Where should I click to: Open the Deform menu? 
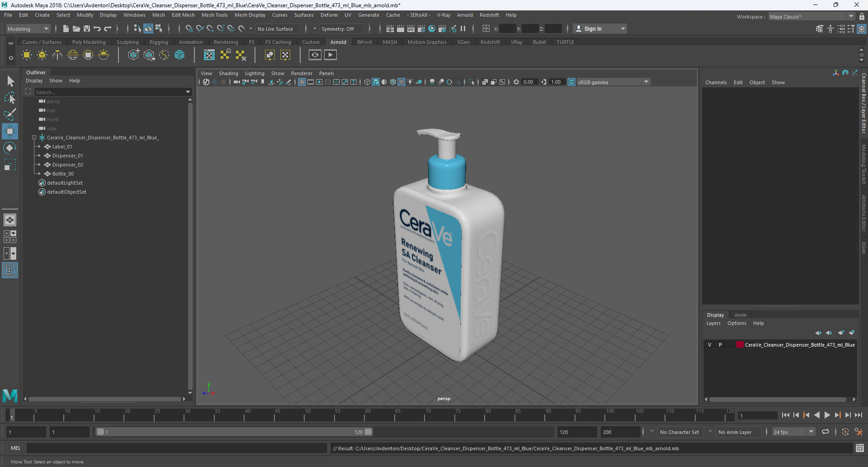[329, 15]
